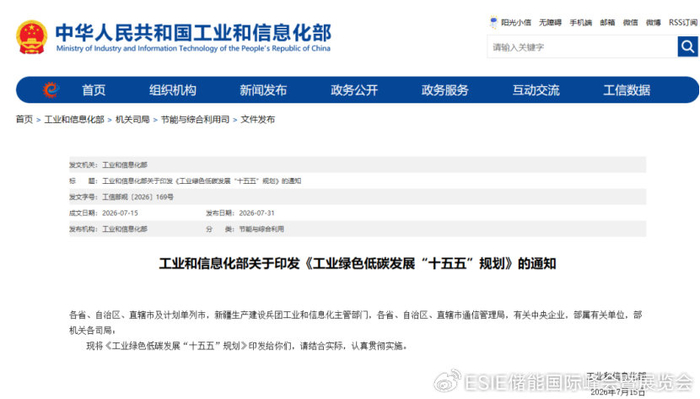Click the search magnifier button
The height and width of the screenshot is (399, 700).
(x=688, y=46)
